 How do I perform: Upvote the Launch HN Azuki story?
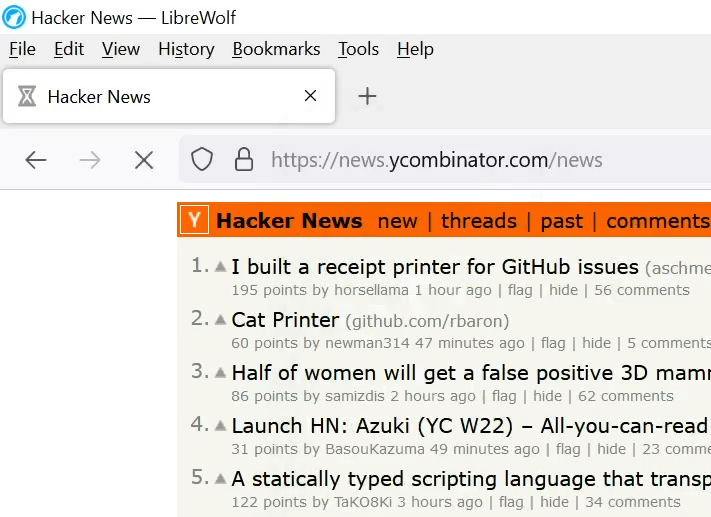point(220,425)
